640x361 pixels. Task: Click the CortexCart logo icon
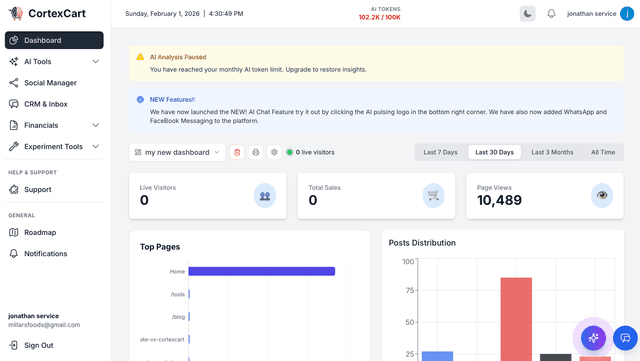pyautogui.click(x=16, y=13)
